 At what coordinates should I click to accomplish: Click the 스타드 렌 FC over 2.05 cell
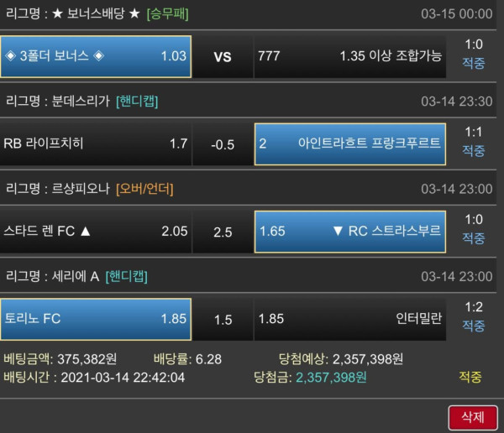click(x=96, y=232)
